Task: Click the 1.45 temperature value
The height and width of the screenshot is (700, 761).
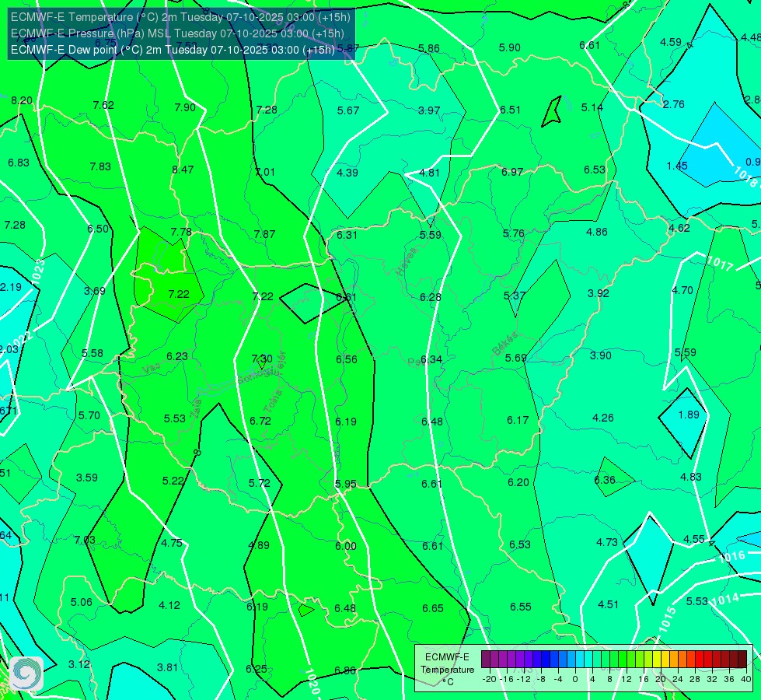Action: coord(677,166)
